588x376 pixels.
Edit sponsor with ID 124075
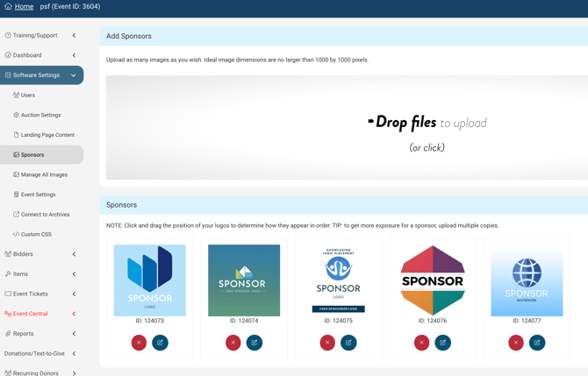coord(348,343)
